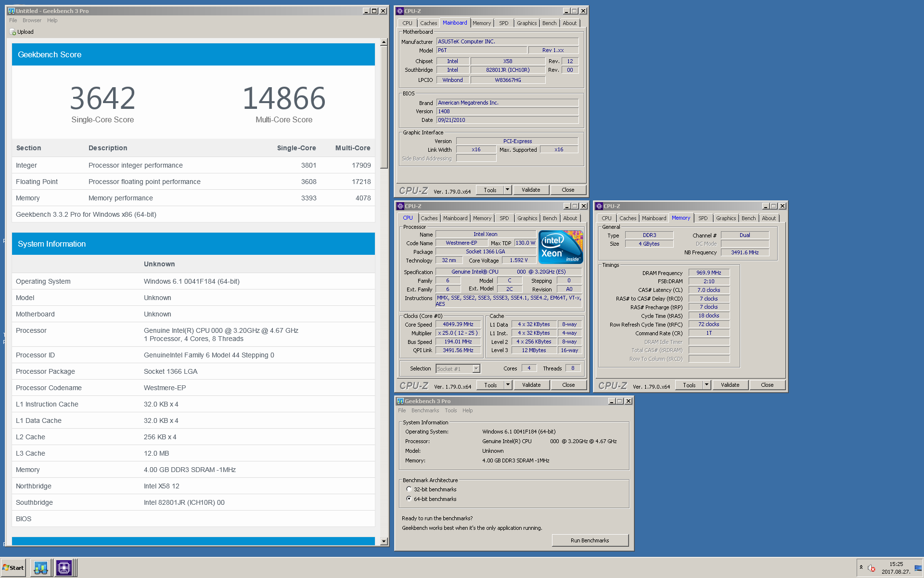Select 64-bit benchmarks radio option
The image size is (924, 578).
click(x=409, y=499)
